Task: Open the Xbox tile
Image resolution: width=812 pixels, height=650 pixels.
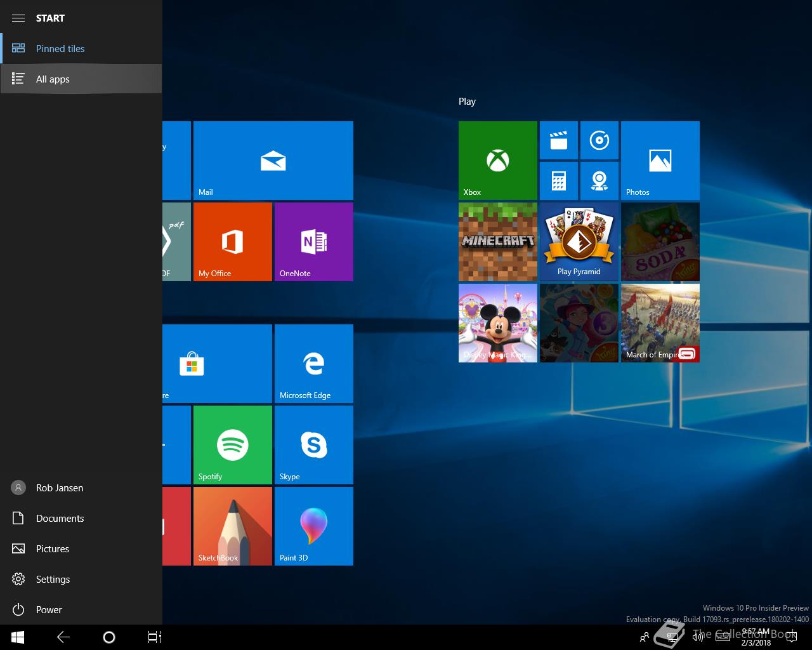Action: [498, 161]
